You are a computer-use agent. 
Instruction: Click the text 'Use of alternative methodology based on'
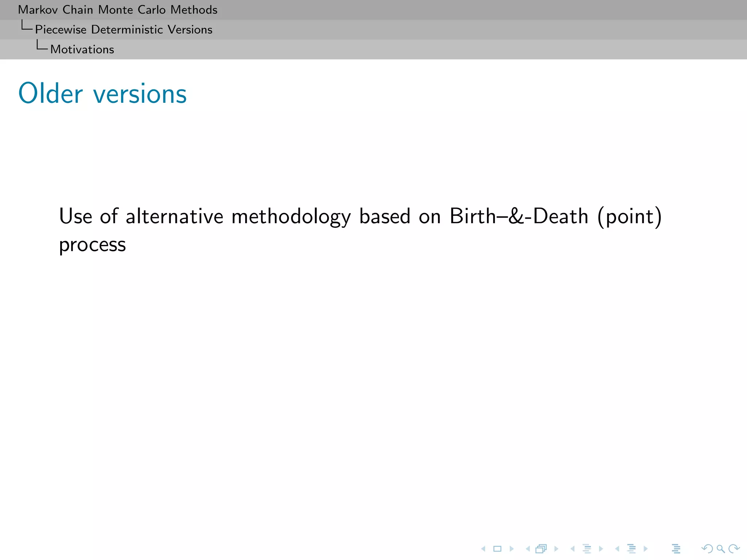250,216
